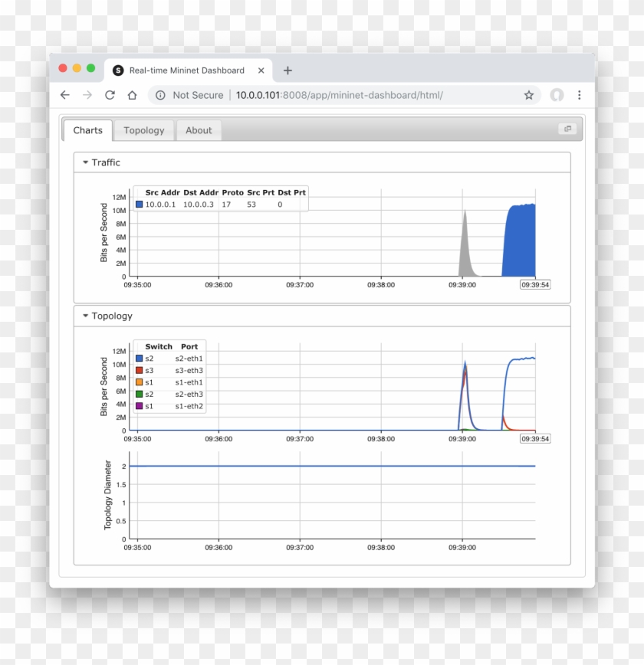Click the page reload icon
The width and height of the screenshot is (644, 665).
(x=110, y=94)
